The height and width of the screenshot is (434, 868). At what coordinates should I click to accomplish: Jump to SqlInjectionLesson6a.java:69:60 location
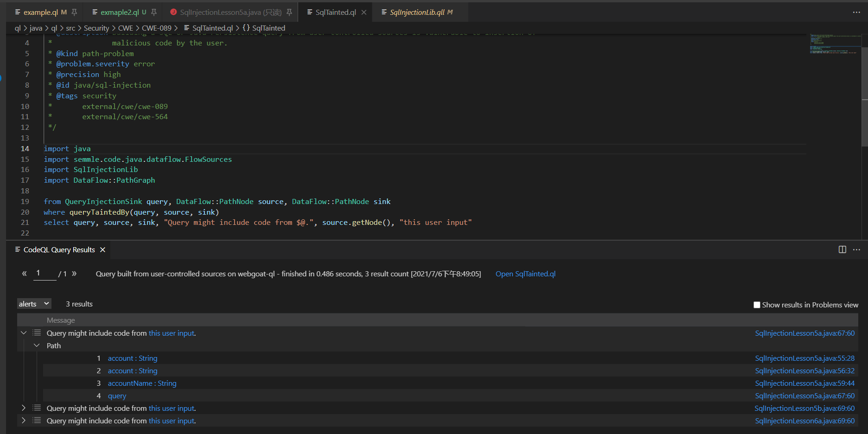(804, 421)
